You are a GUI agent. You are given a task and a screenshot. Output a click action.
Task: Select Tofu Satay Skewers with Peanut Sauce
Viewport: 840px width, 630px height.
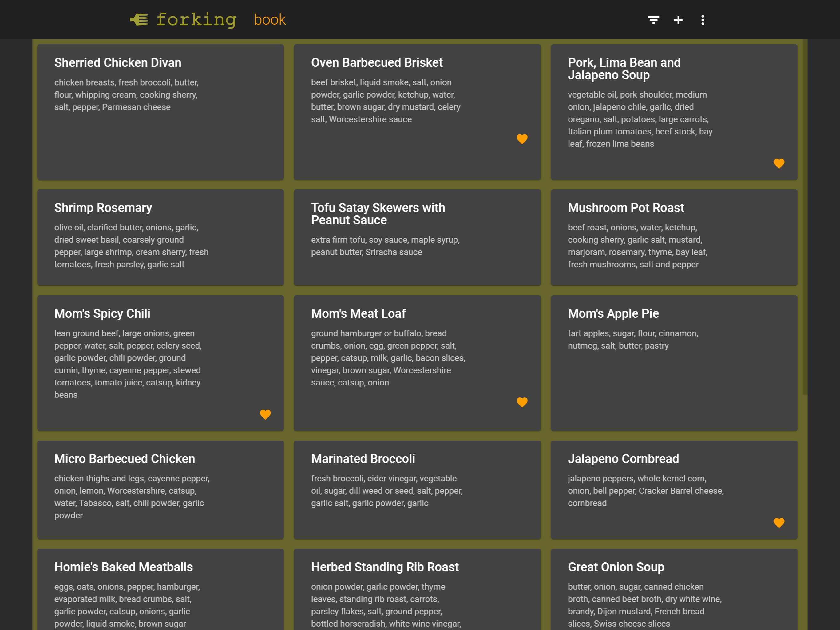tap(378, 214)
